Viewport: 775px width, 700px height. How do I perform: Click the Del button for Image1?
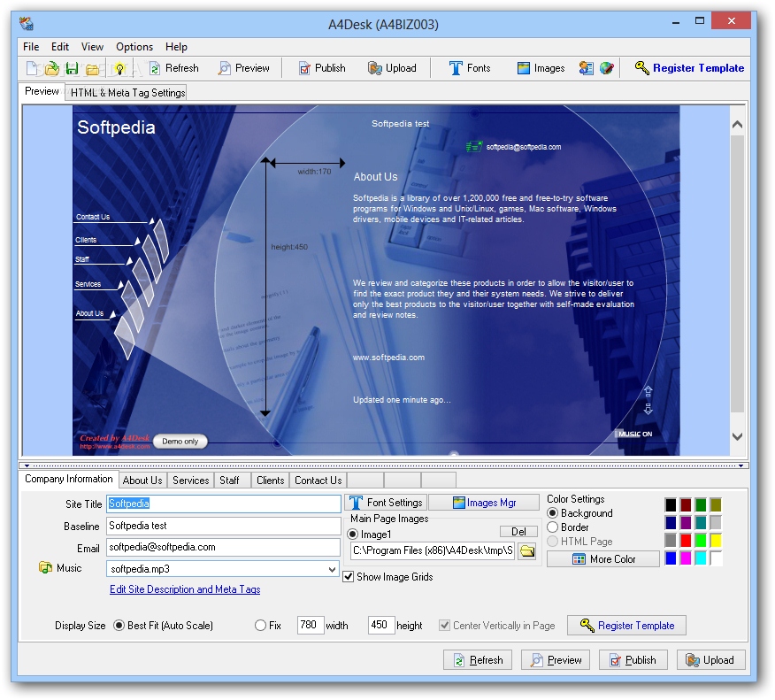tap(518, 532)
